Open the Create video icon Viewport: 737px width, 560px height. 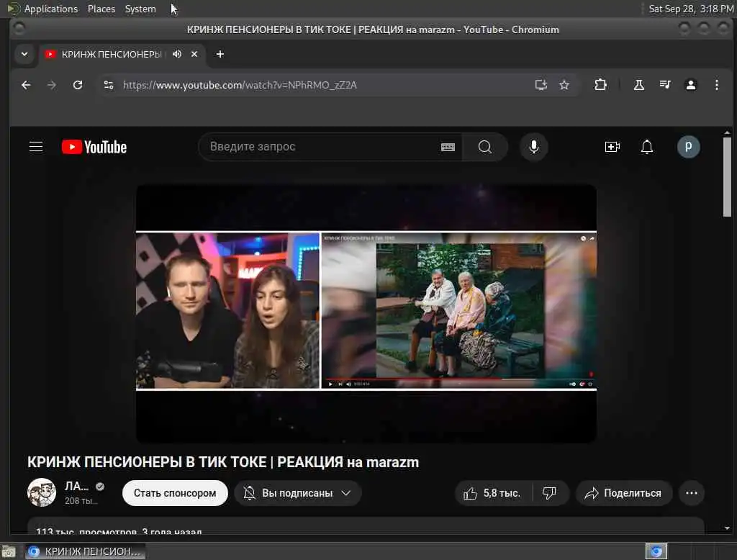click(612, 147)
